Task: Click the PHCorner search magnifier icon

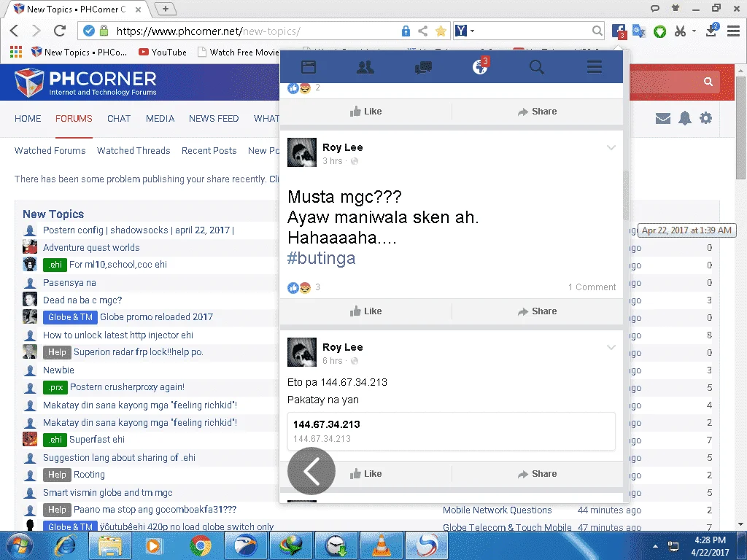Action: [x=708, y=82]
